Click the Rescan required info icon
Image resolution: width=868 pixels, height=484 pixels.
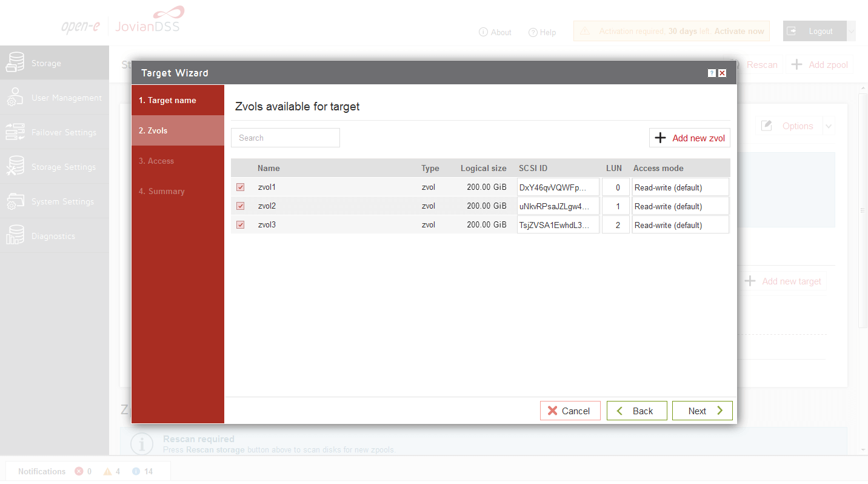(x=141, y=444)
